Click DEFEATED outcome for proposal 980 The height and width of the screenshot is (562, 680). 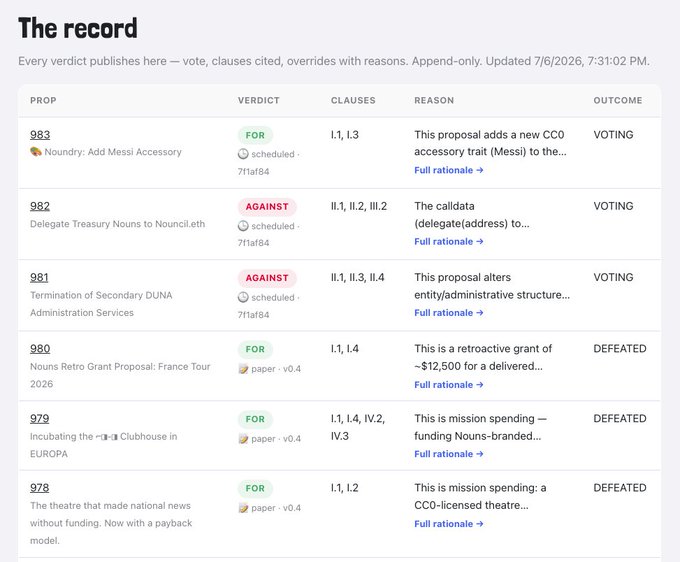pyautogui.click(x=620, y=349)
